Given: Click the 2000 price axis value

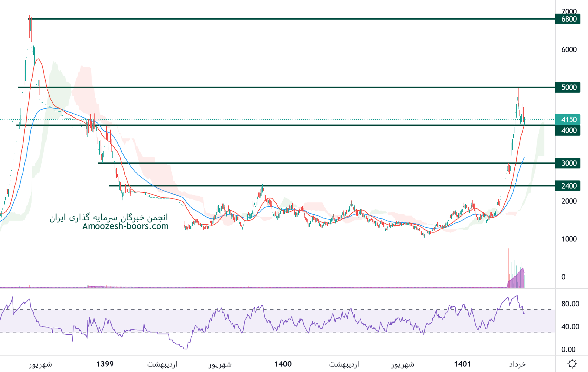Looking at the screenshot, I should click(569, 201).
